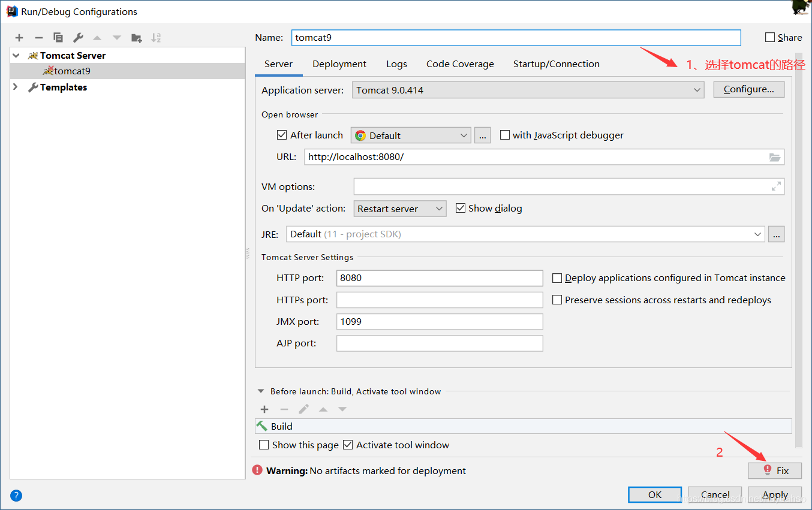Image resolution: width=812 pixels, height=510 pixels.
Task: Click HTTP port field
Action: coord(440,278)
